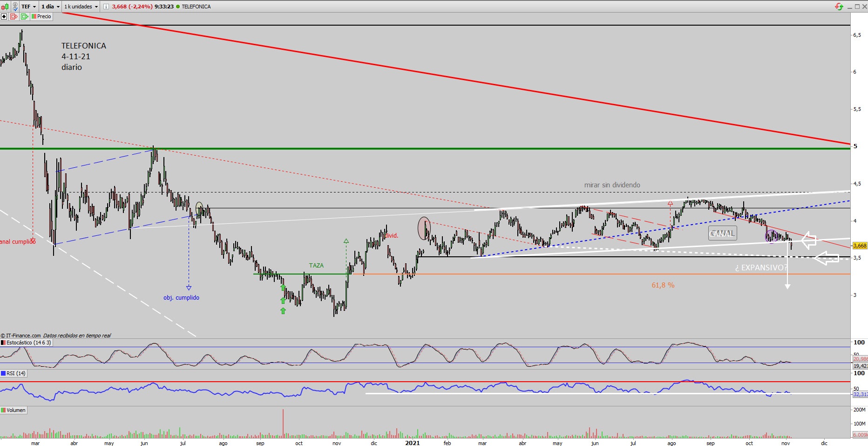The width and height of the screenshot is (868, 446).
Task: Click the volume 200M scale label
Action: tap(859, 410)
